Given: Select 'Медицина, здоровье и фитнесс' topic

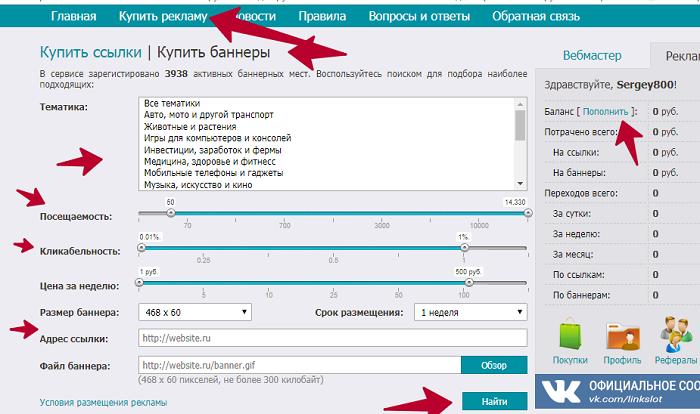Looking at the screenshot, I should (210, 162).
